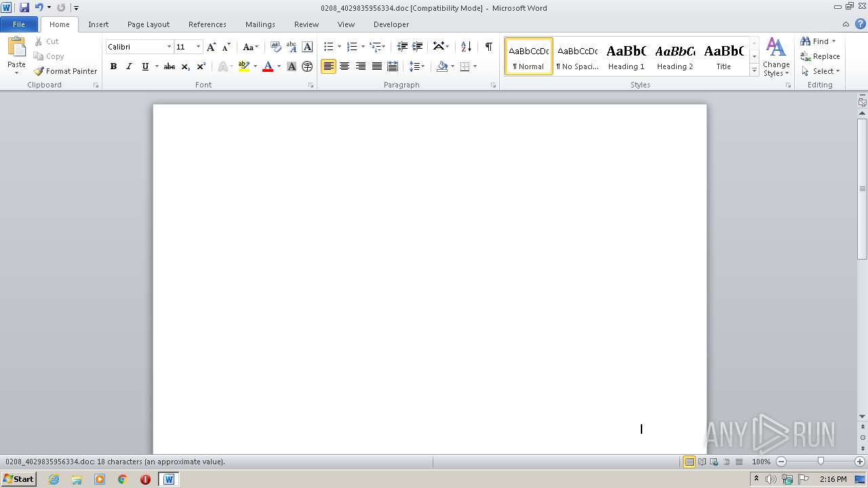Click the Paste clipboard icon
Screen dimensions: 868x488
tap(16, 47)
